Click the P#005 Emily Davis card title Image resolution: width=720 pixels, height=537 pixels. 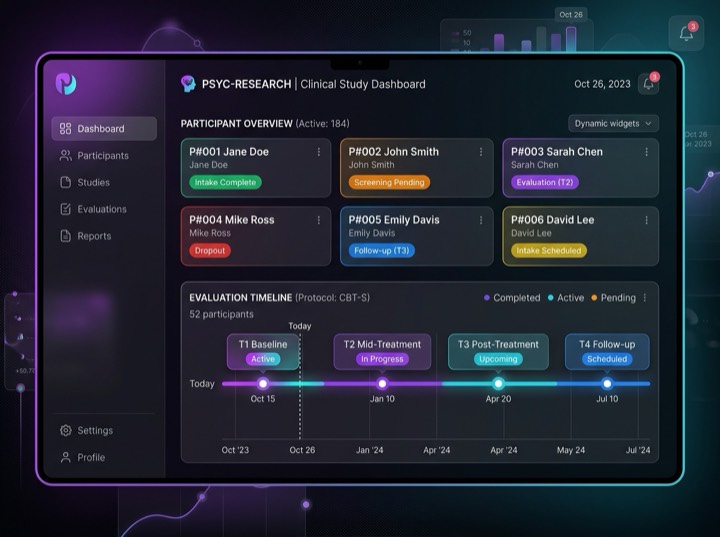pyautogui.click(x=394, y=220)
